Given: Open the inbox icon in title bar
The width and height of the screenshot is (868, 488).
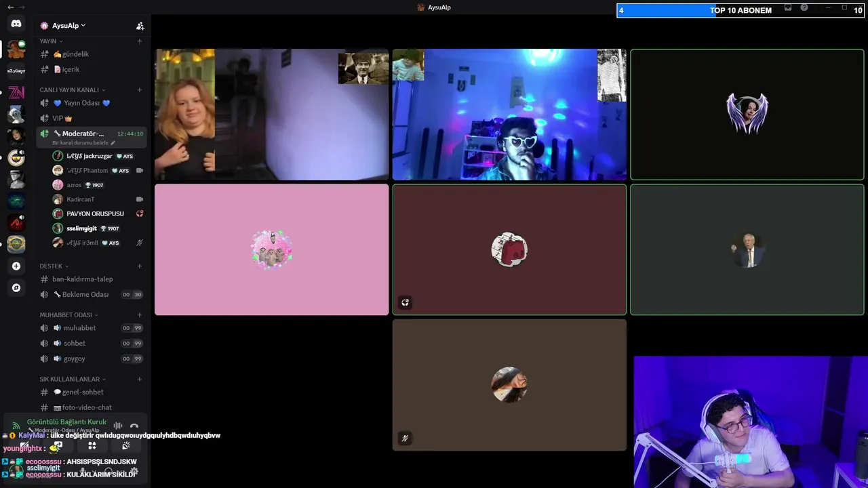Looking at the screenshot, I should [788, 7].
